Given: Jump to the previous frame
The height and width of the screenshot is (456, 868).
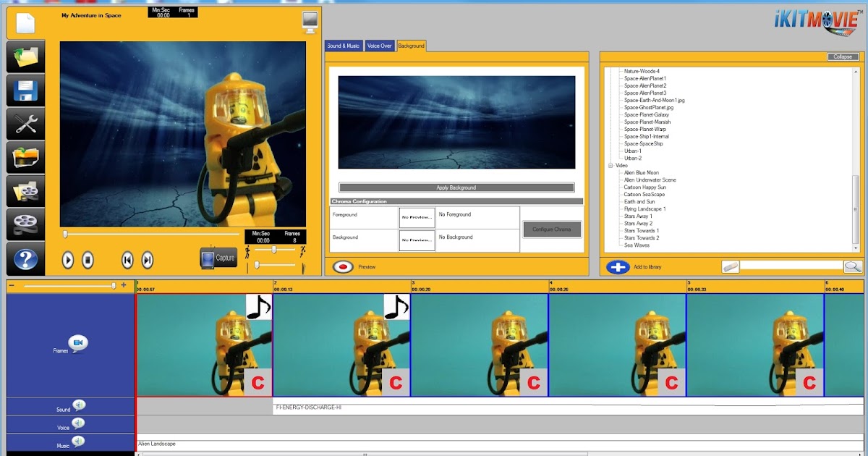Looking at the screenshot, I should click(127, 260).
